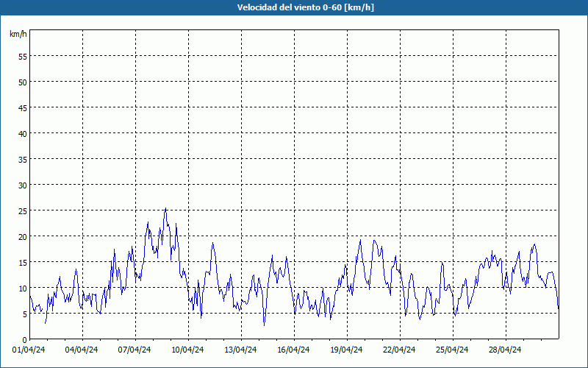Select the date label '01/04/24'
Screen dimensions: 588x368
pyautogui.click(x=29, y=350)
